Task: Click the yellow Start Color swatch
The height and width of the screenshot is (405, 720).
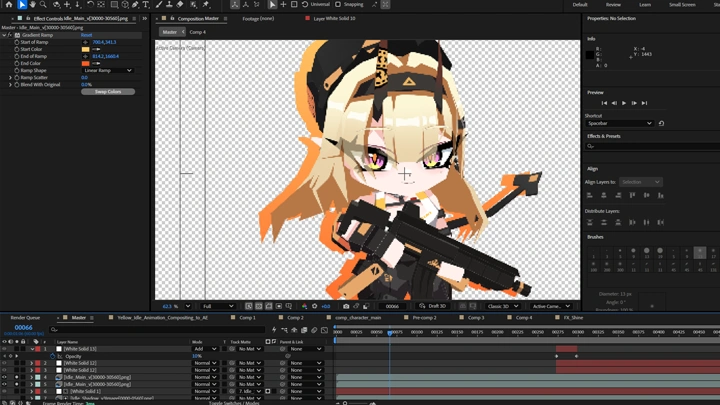Action: [x=85, y=49]
